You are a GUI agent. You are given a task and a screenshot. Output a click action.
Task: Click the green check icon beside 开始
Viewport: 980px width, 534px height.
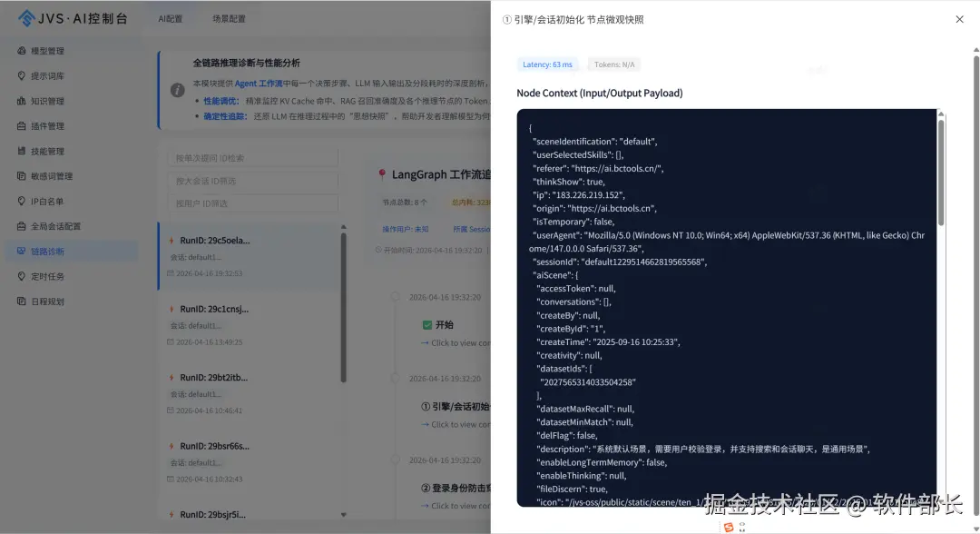tap(427, 324)
